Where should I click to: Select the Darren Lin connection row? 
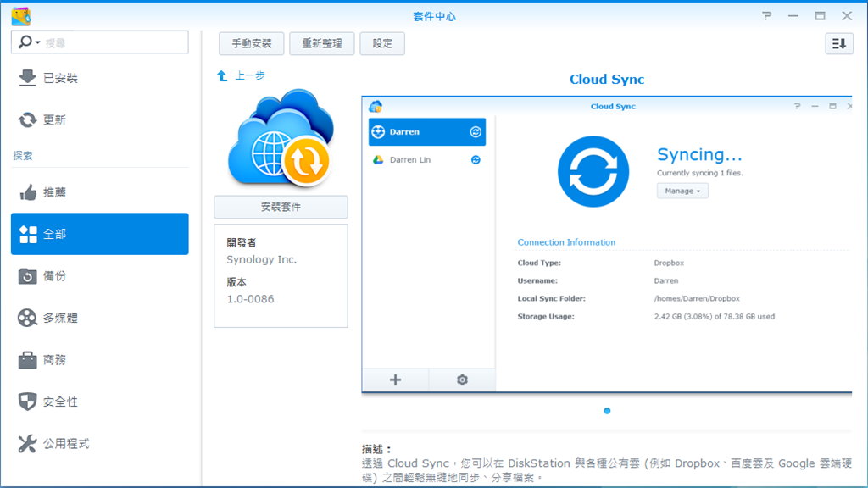(427, 160)
